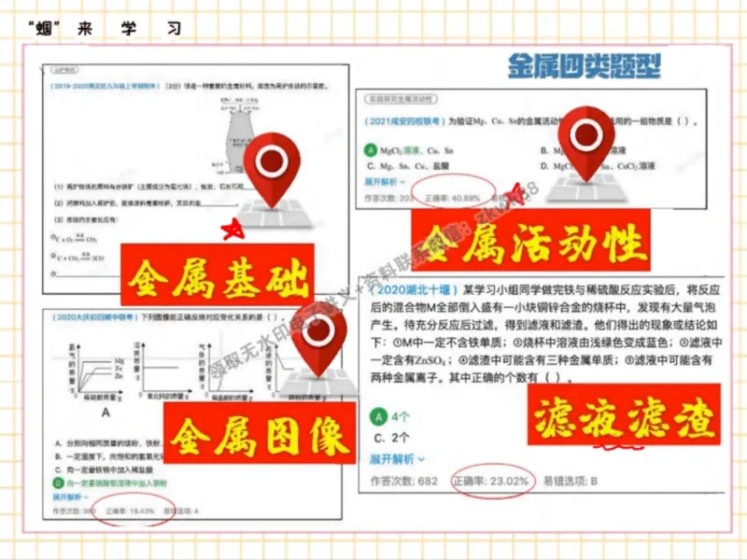Click the 正确率: 23.02% stat
This screenshot has width=747, height=560.
click(491, 481)
